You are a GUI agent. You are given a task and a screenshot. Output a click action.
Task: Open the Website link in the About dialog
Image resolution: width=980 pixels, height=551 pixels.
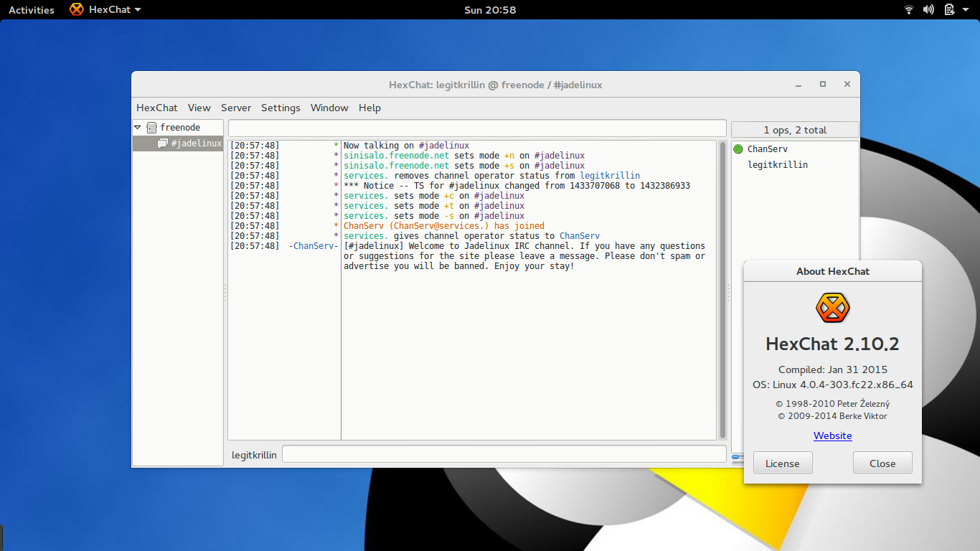(833, 435)
